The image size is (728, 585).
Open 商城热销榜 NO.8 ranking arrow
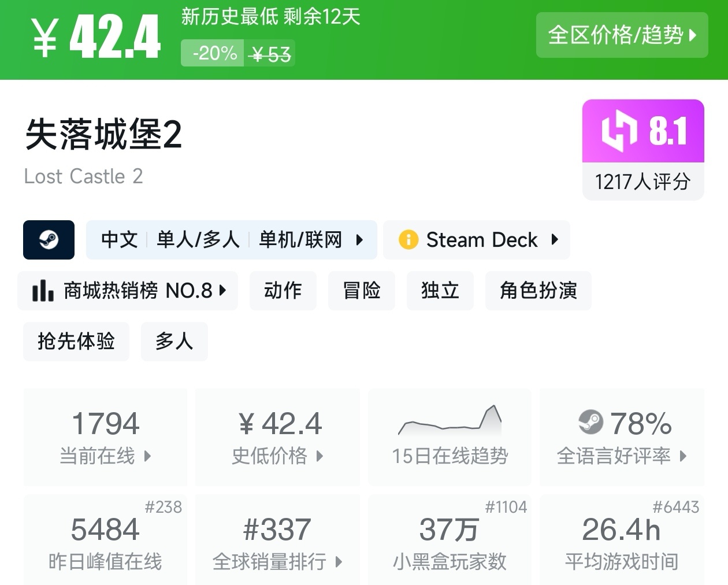point(223,291)
